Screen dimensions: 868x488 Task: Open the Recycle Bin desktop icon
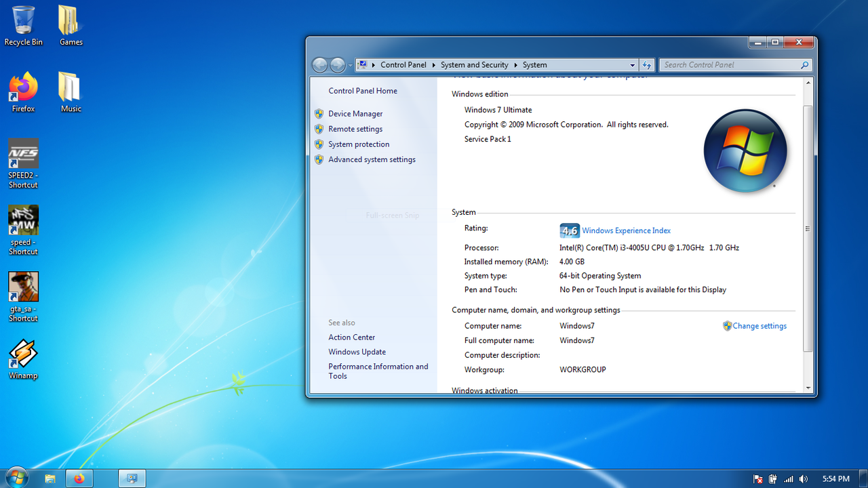[23, 26]
